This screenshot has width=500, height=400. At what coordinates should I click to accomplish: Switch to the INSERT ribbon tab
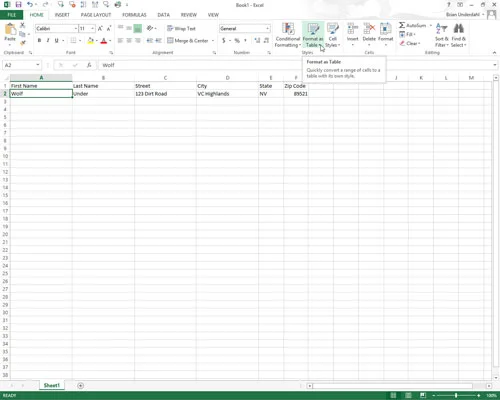(x=62, y=15)
